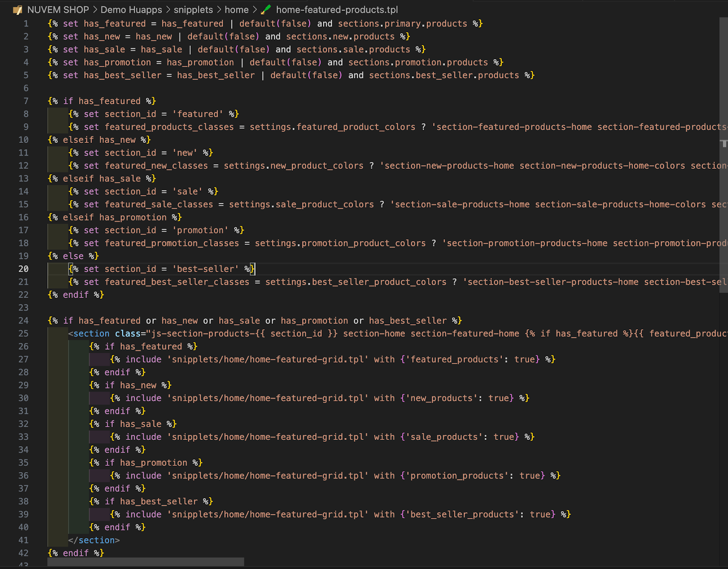This screenshot has height=569, width=728.
Task: Click 'featured_best_seller_classes' on line 21
Action: point(177,282)
